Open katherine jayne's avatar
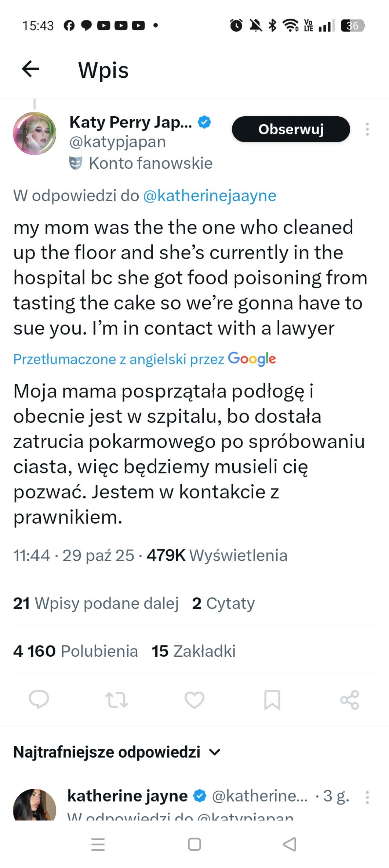This screenshot has height=868, width=389. pyautogui.click(x=34, y=805)
